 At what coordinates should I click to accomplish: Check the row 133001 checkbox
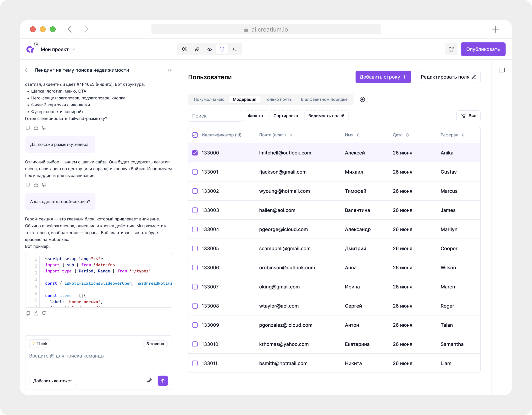coord(195,172)
